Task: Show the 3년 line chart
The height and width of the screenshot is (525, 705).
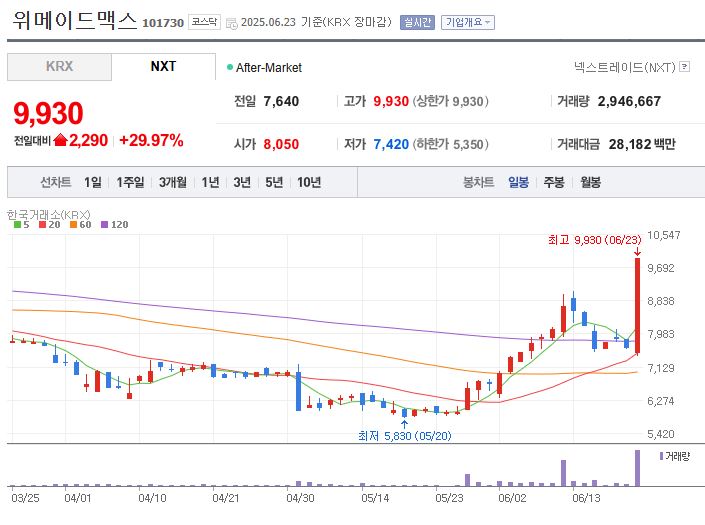Action: pyautogui.click(x=242, y=182)
